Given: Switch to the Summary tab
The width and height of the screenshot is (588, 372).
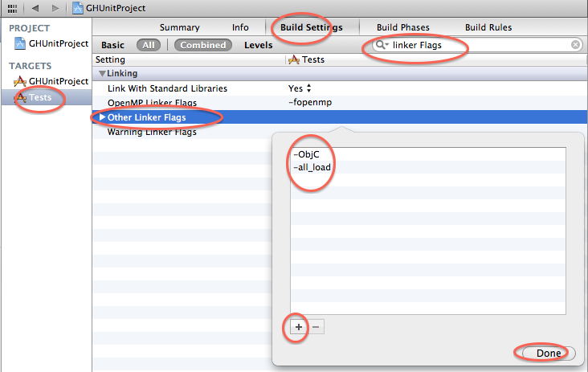Looking at the screenshot, I should tap(180, 27).
